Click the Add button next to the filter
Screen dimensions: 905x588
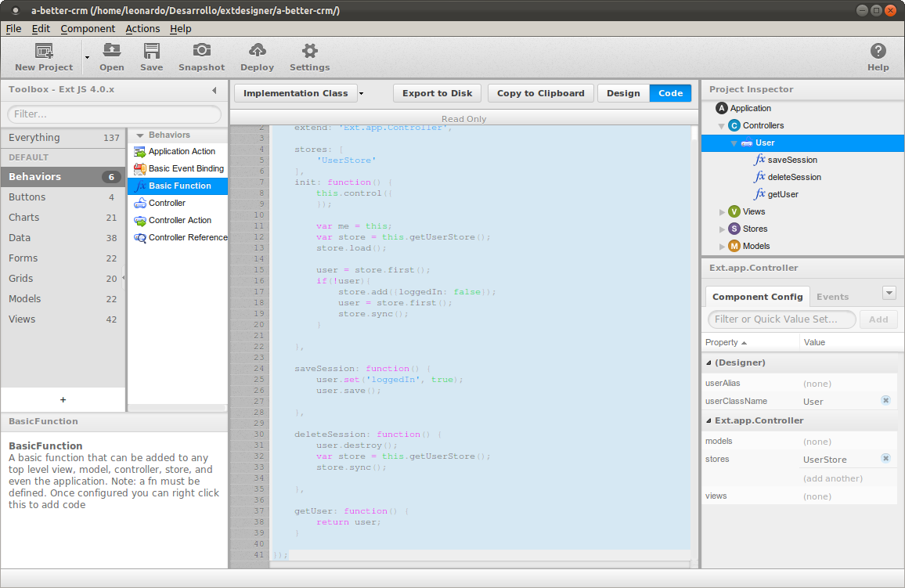click(x=878, y=319)
